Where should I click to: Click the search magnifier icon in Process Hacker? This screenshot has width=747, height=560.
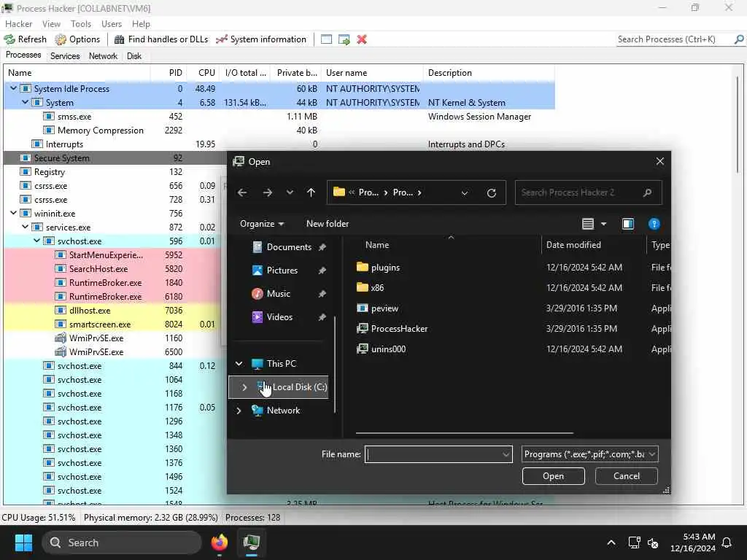[739, 39]
